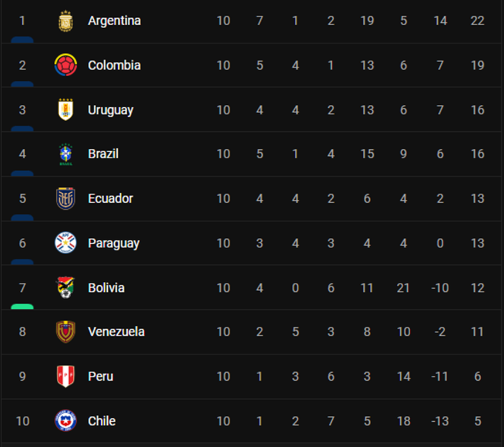Select the Brazil team name
This screenshot has height=447, width=504.
point(103,154)
